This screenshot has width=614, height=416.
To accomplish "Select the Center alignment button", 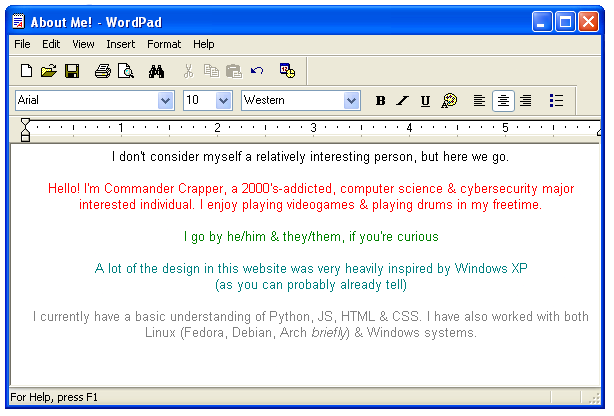I will pyautogui.click(x=503, y=101).
